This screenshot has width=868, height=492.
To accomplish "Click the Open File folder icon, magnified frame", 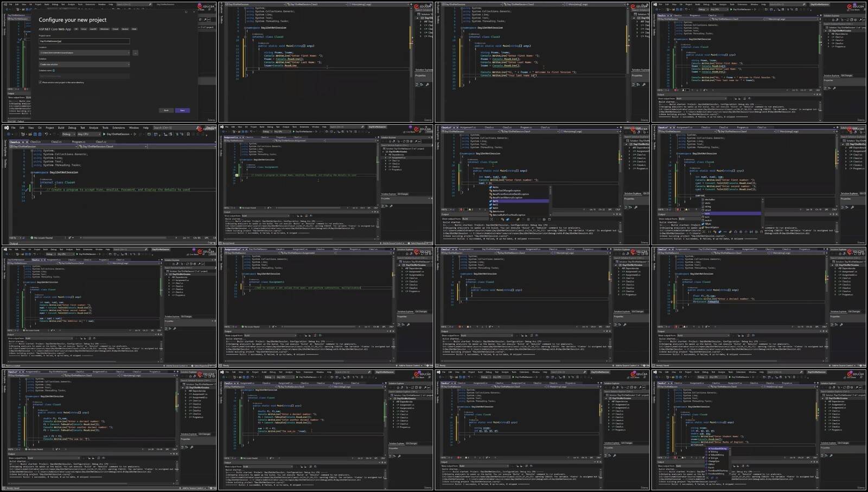I will click(30, 134).
